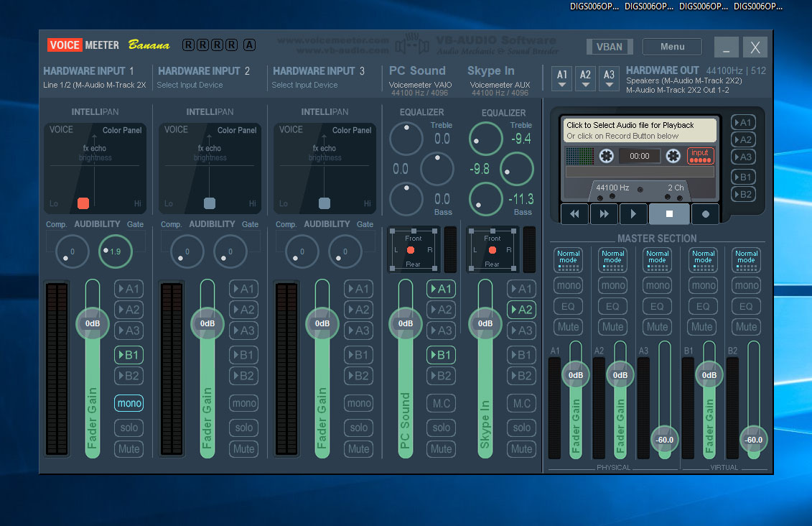Click the Front/Rear pan box for Skype In

[x=493, y=250]
